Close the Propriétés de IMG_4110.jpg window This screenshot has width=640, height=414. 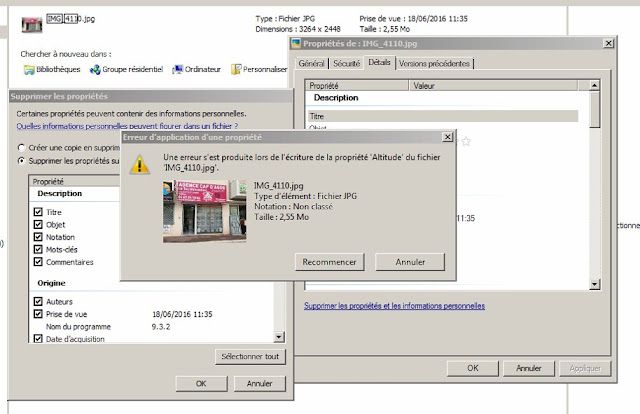pos(608,43)
